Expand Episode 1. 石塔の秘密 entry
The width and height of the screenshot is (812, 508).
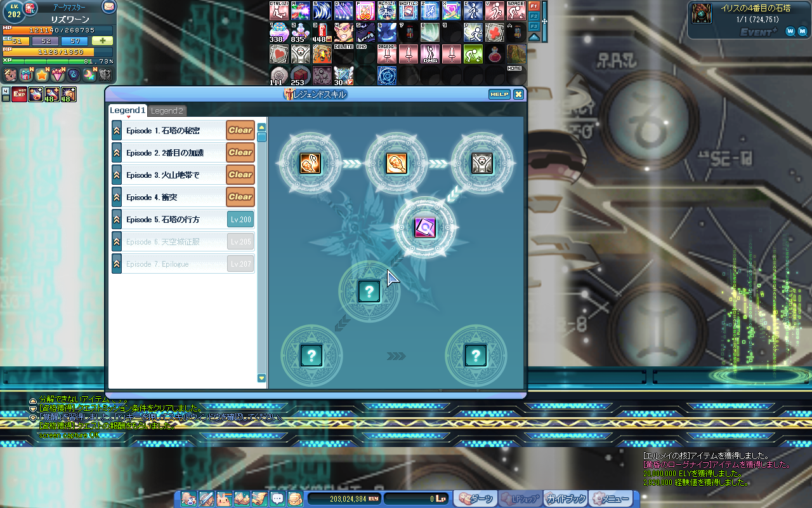[x=117, y=130]
